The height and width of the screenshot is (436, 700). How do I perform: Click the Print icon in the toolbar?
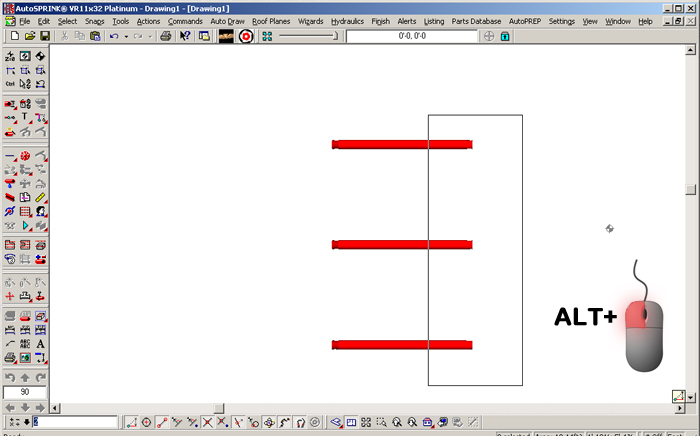coord(166,36)
